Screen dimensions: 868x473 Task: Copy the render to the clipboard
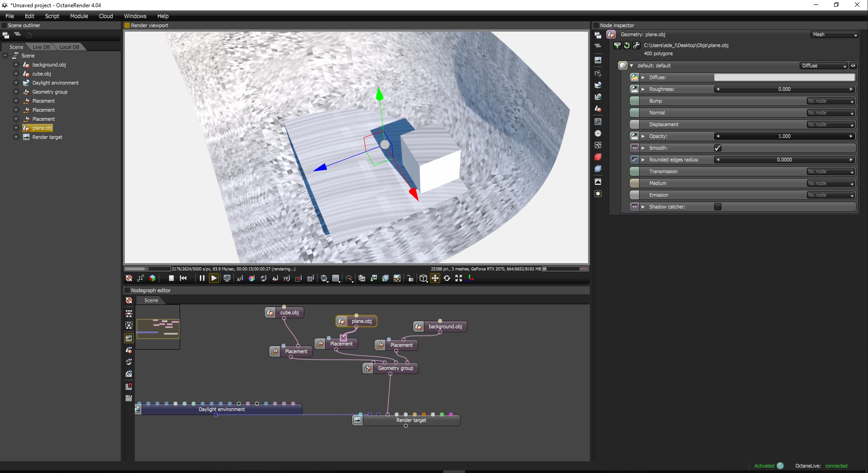(362, 279)
